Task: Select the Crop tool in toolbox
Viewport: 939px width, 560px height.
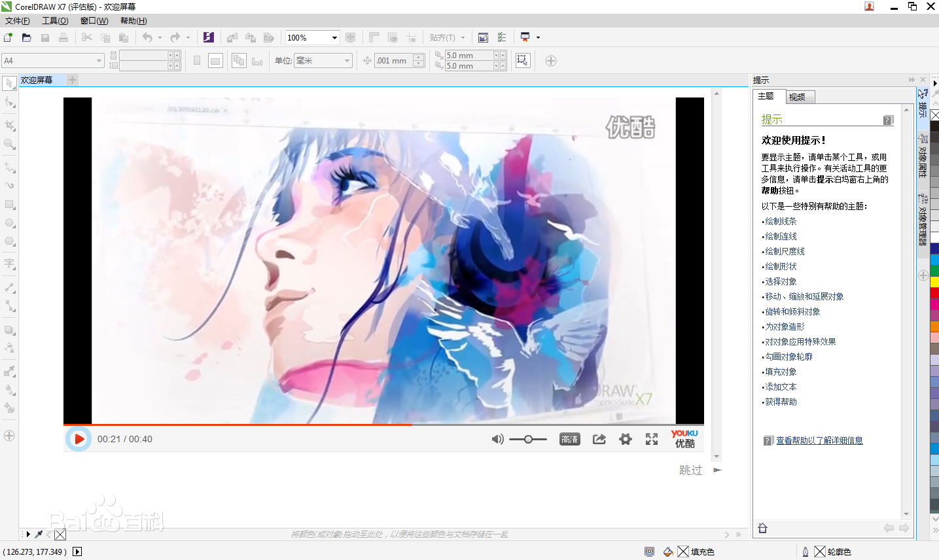Action: tap(10, 125)
